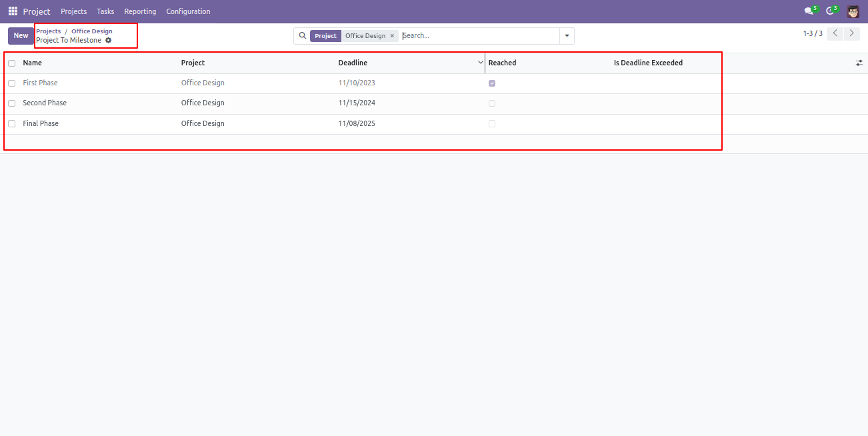Screen dimensions: 868x436
Task: Open the Reporting menu
Action: [140, 11]
